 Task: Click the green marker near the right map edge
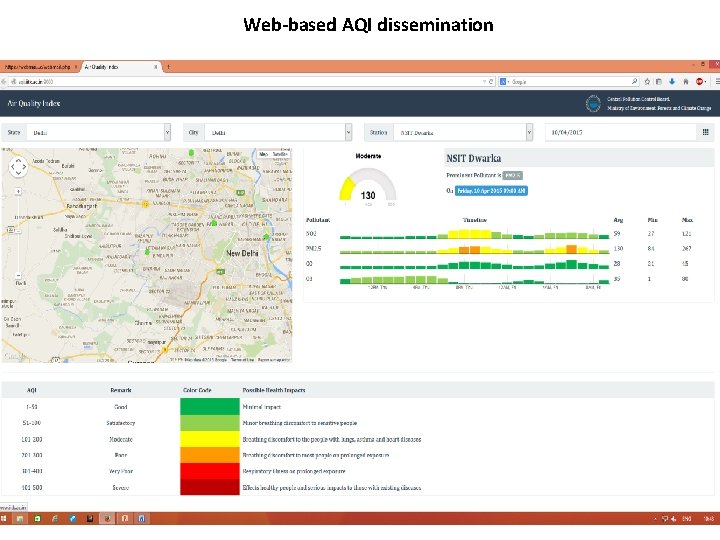(x=266, y=237)
